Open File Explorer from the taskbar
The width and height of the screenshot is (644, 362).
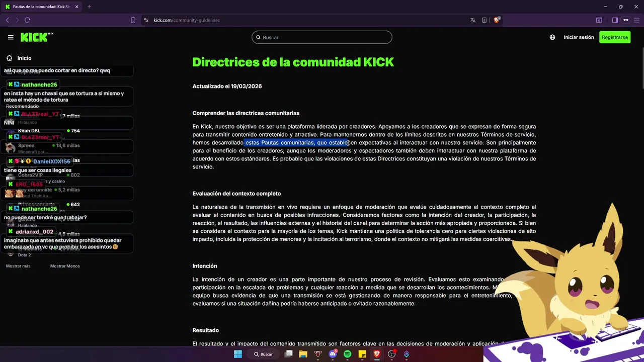pyautogui.click(x=303, y=354)
